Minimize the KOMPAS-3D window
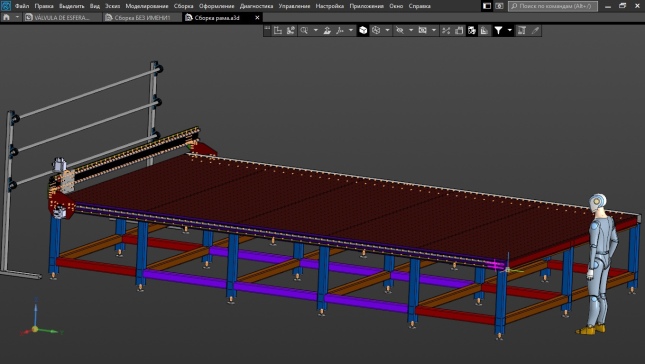Image resolution: width=645 pixels, height=364 pixels. 608,6
